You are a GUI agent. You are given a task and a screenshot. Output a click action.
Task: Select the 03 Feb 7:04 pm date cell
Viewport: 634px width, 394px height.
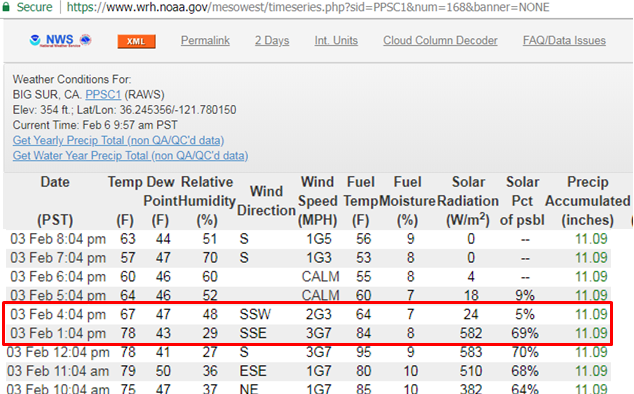pos(58,258)
